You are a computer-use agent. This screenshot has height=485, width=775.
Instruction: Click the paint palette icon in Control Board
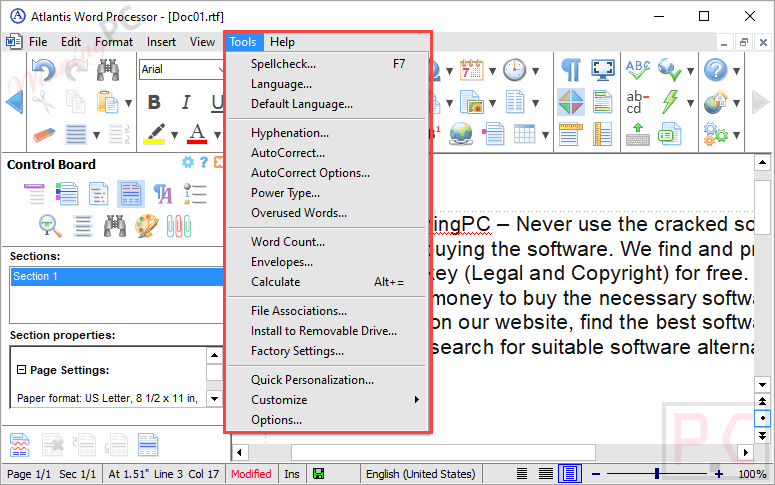147,226
